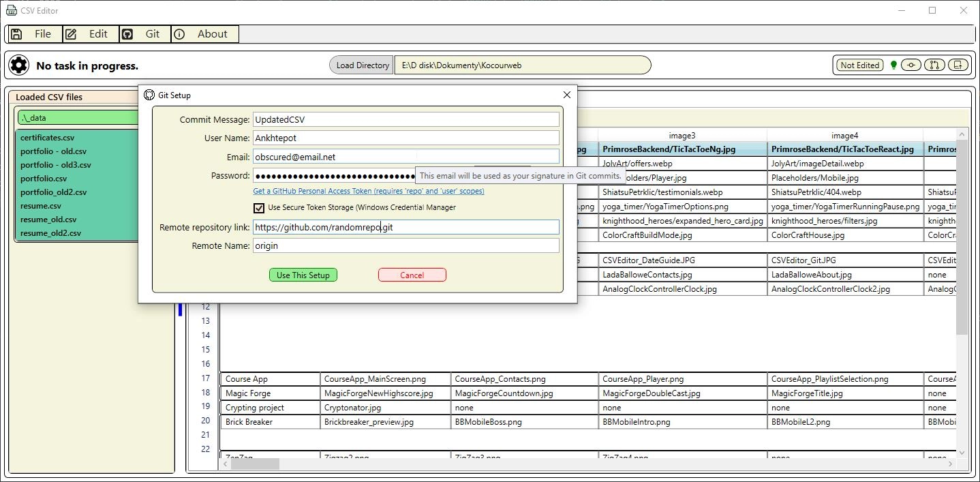980x482 pixels.
Task: Click the GitHub icon in Git Setup title
Action: pos(149,95)
